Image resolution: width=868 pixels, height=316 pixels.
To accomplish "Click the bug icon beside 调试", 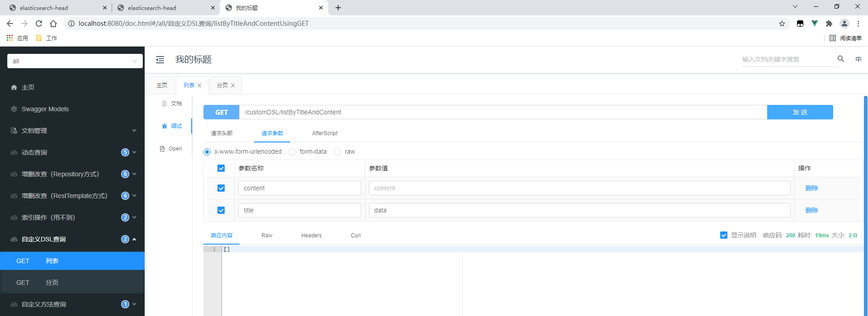I will [165, 126].
